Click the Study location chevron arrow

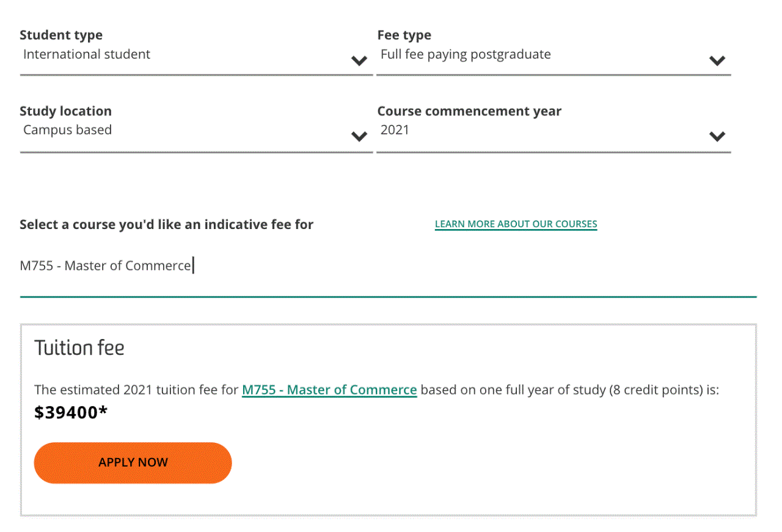click(360, 137)
